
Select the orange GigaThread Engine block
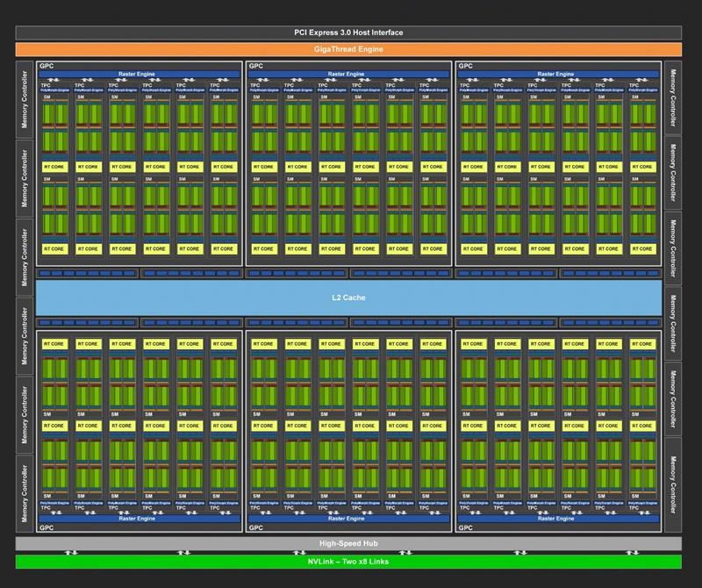point(348,49)
